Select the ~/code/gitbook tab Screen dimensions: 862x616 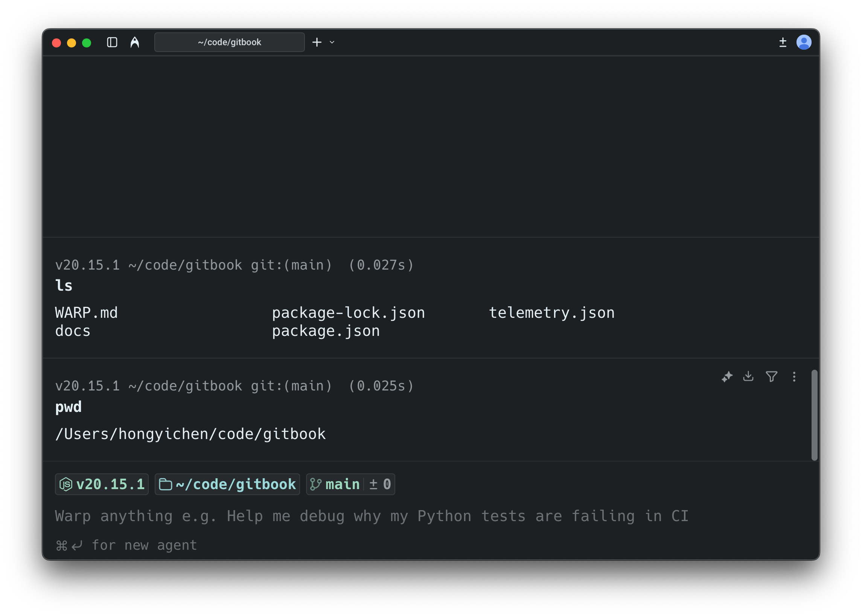(229, 42)
